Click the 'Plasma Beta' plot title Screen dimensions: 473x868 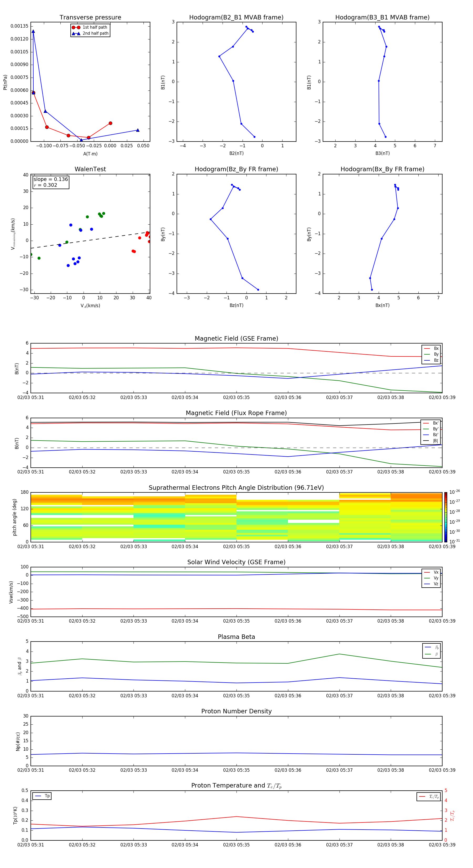[236, 637]
